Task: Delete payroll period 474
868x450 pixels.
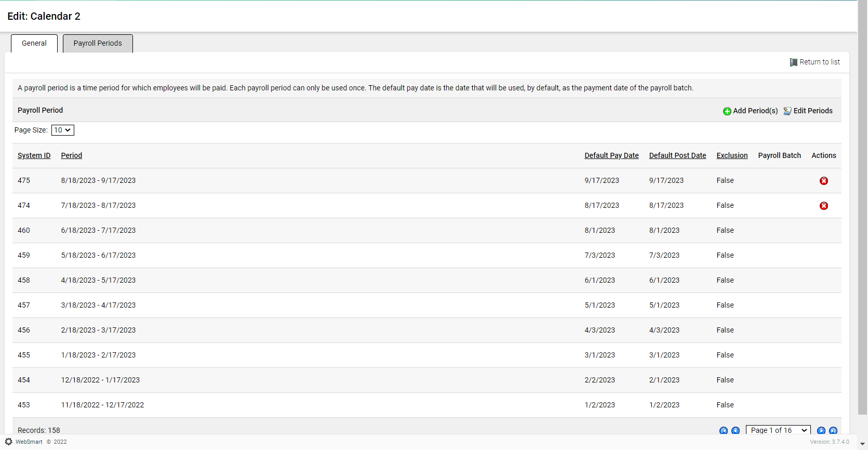Action: 823,206
